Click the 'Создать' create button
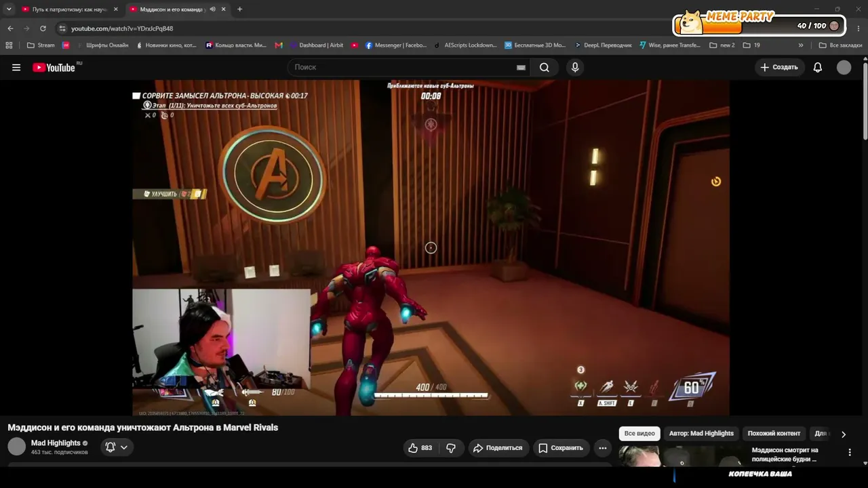 (779, 67)
